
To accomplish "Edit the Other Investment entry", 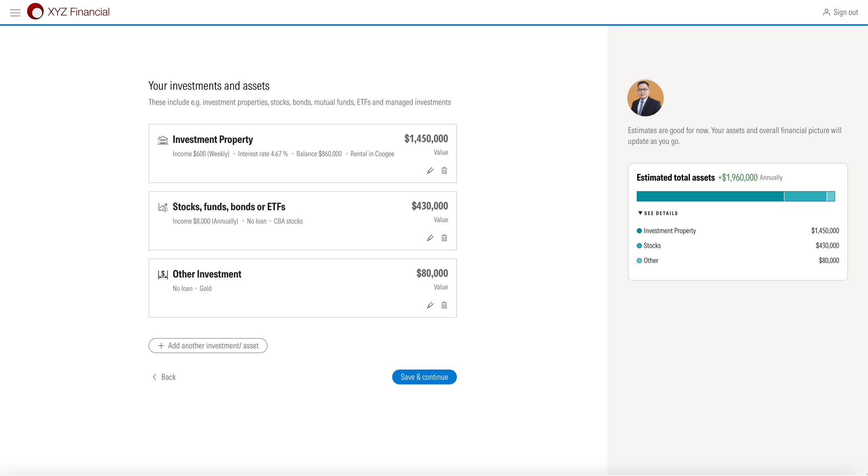I will 430,305.
